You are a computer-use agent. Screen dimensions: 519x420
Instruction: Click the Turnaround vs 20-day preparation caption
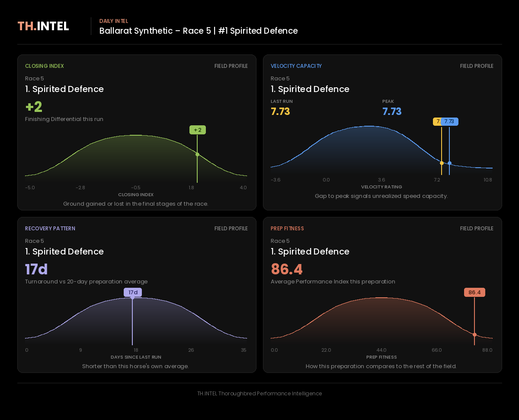86,282
